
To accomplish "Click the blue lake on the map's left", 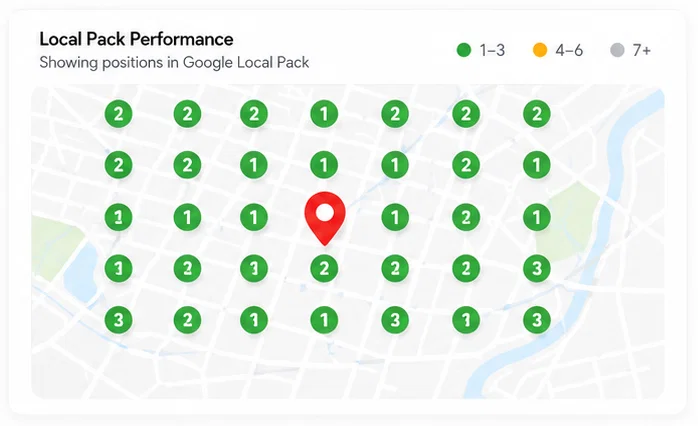I will point(81,274).
